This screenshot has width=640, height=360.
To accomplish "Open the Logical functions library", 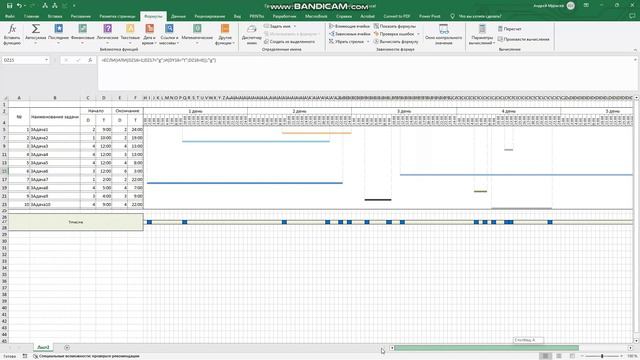I will 107,35.
